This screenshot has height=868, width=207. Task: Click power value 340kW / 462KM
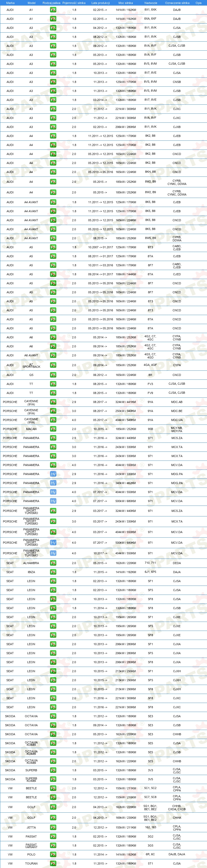pos(126,483)
